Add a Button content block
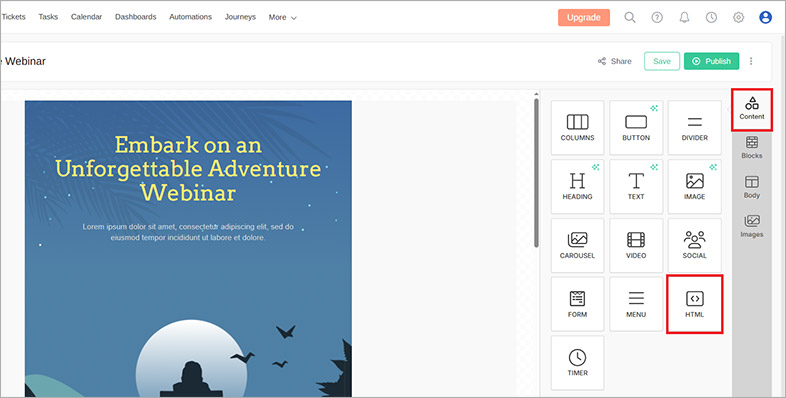This screenshot has height=398, width=786. 636,127
